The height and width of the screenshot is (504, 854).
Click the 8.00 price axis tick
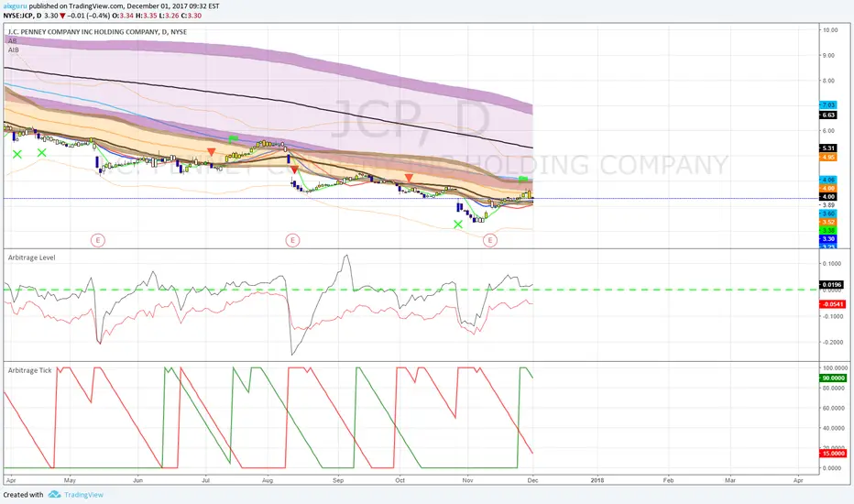(828, 81)
